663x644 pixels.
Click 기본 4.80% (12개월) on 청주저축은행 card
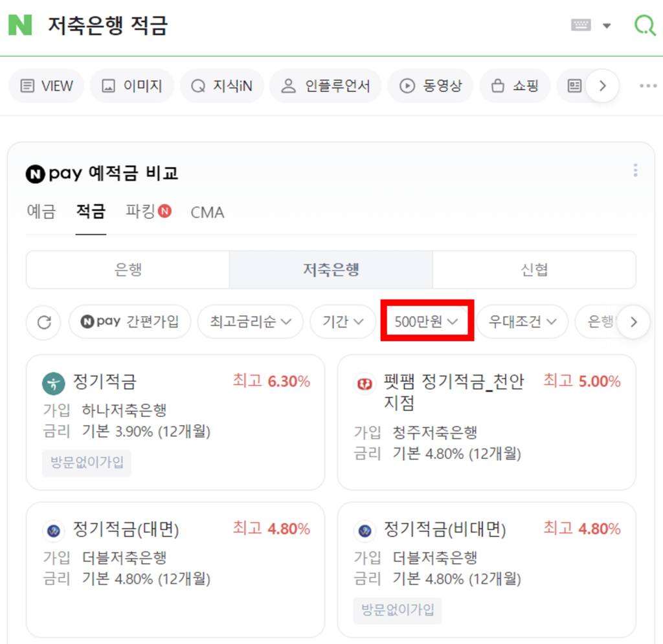click(x=456, y=454)
